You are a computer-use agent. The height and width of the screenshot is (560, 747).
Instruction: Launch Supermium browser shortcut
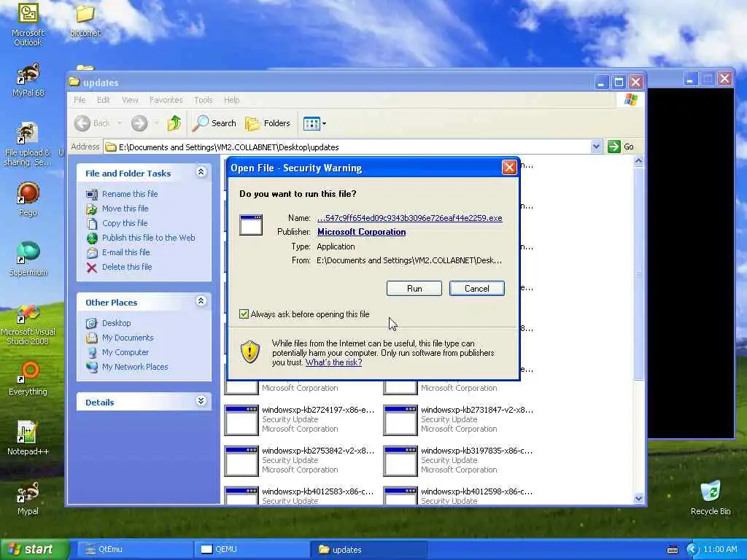(28, 259)
